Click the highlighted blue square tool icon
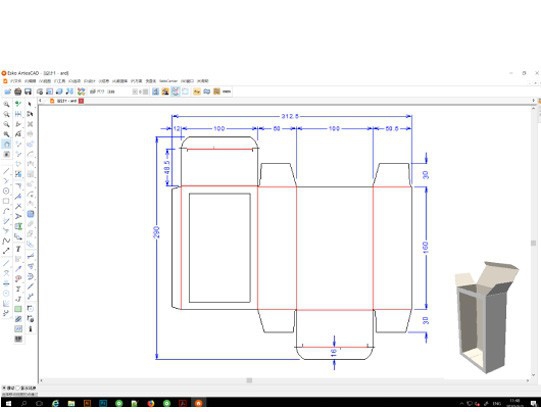Viewport: 541px width, 412px height. [x=30, y=214]
